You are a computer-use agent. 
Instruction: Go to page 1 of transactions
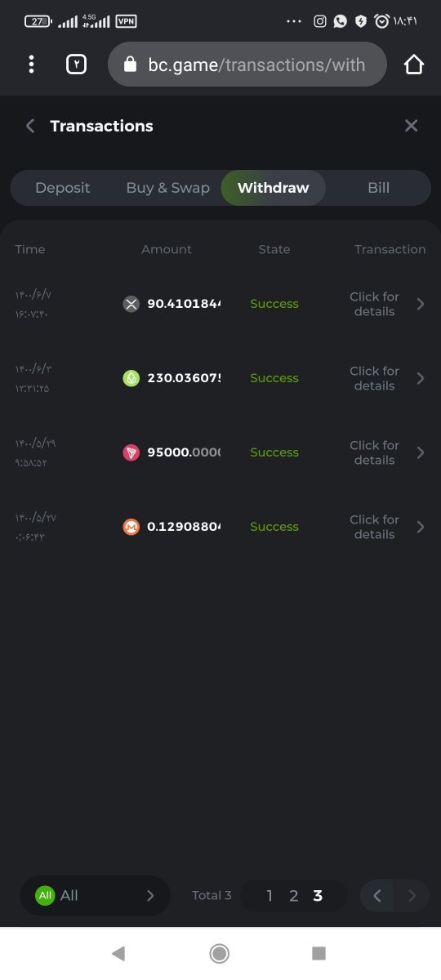269,896
